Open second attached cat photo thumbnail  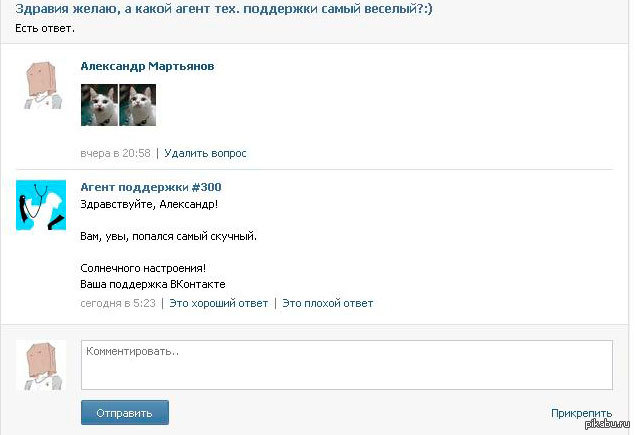tap(138, 105)
